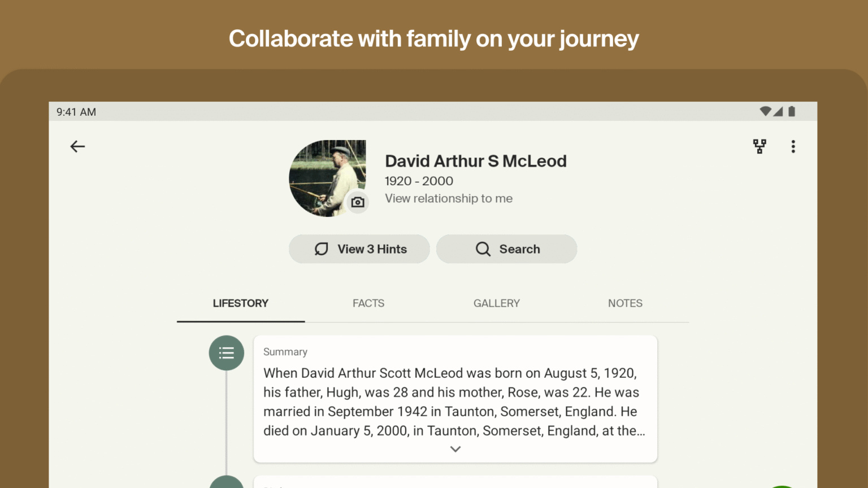The width and height of the screenshot is (868, 488).
Task: Click the back arrow
Action: pos(77,146)
